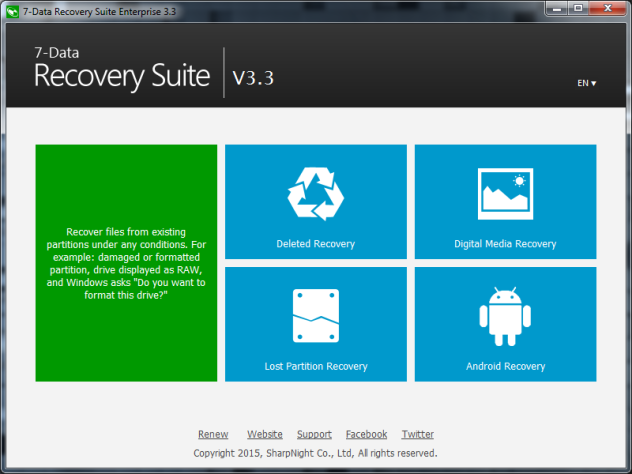Close the 7-Data Recovery Suite window

click(608, 8)
